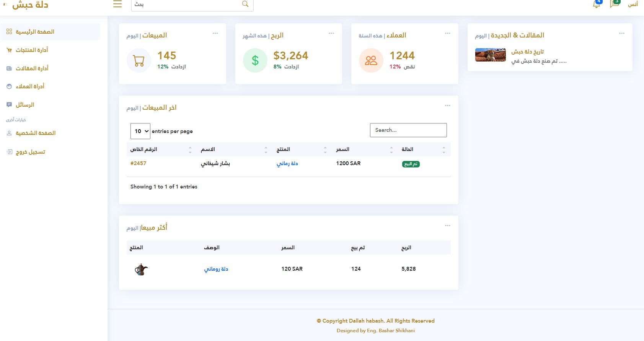Open the messages chat icon in header
Viewport: 644px width, 341px height.
[615, 4]
